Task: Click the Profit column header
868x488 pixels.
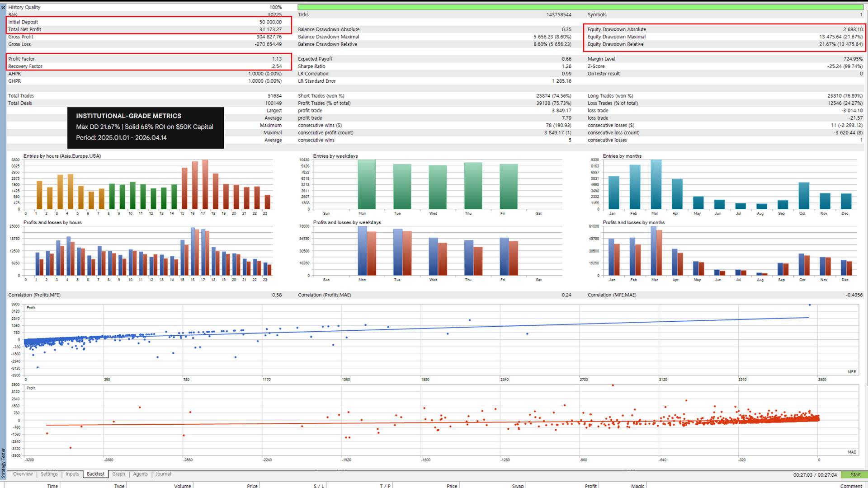Action: click(x=590, y=486)
